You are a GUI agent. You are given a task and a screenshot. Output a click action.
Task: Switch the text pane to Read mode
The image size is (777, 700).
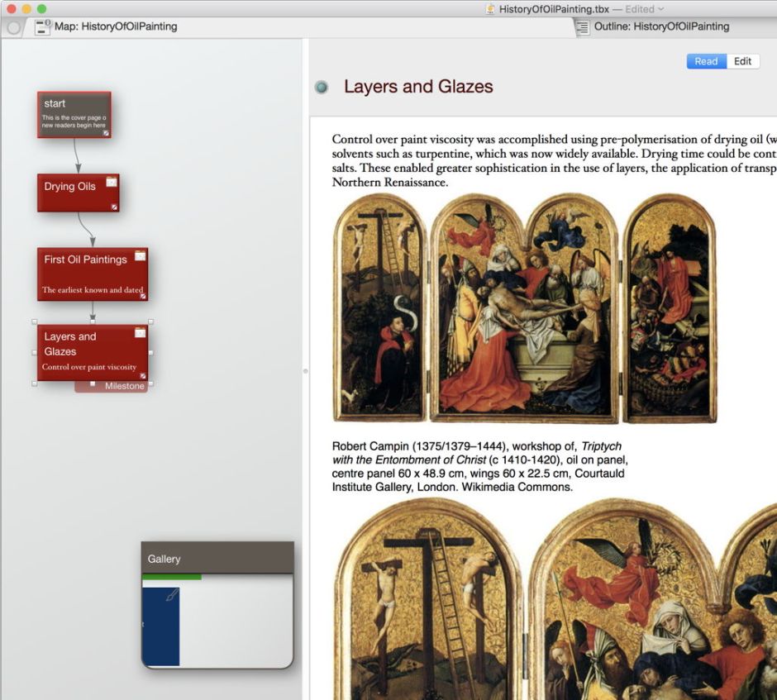tap(706, 61)
